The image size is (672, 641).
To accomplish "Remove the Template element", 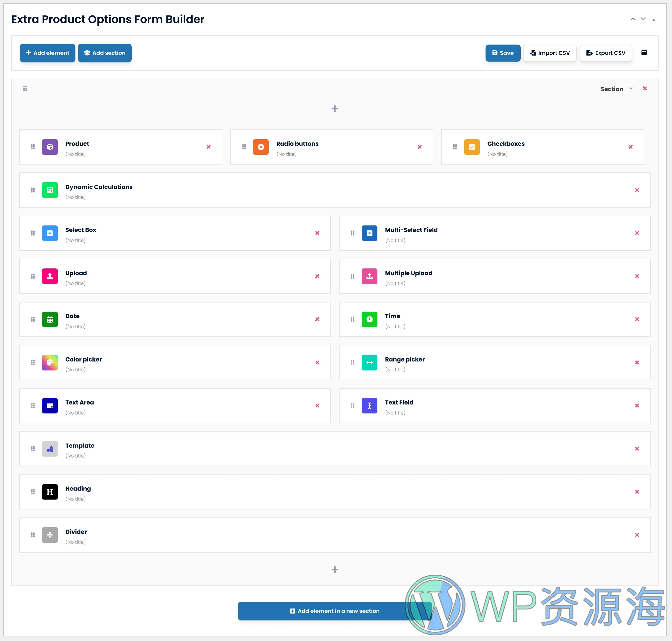I will 637,449.
